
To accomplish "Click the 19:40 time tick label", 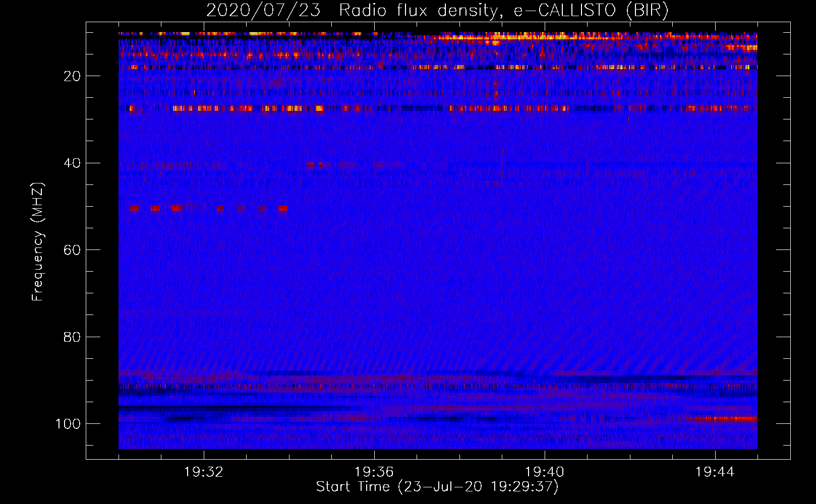I will click(x=545, y=472).
